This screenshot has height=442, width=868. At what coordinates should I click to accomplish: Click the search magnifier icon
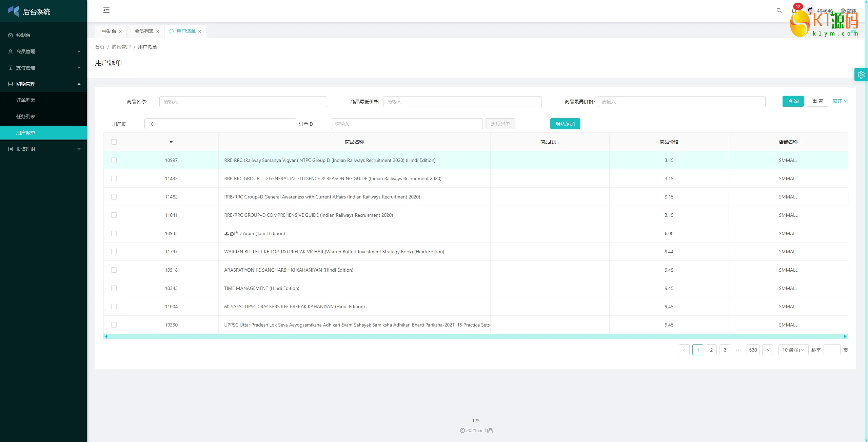click(x=779, y=10)
